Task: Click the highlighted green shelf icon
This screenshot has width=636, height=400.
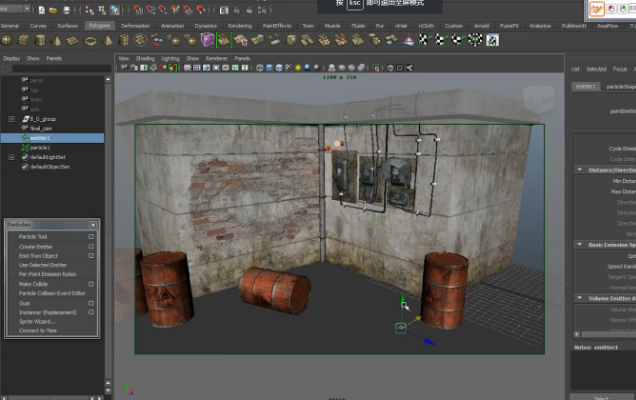Action: (x=224, y=40)
